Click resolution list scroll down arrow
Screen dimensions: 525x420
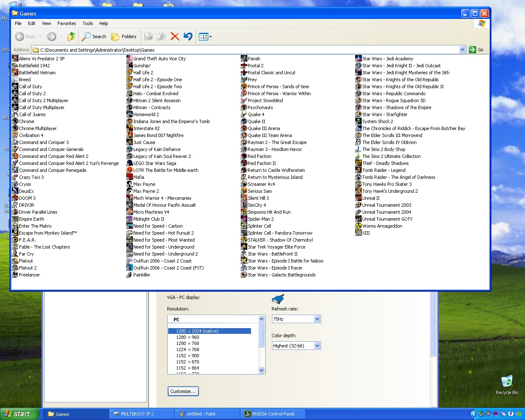[x=262, y=370]
